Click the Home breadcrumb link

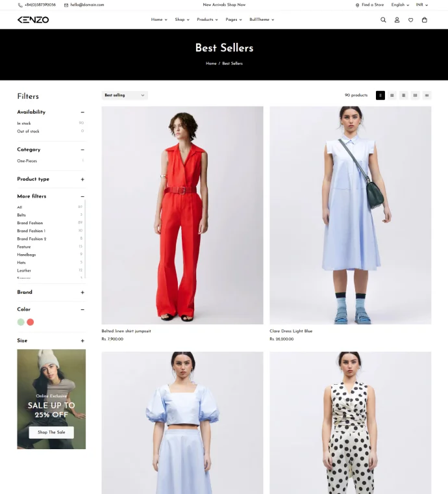pos(211,63)
